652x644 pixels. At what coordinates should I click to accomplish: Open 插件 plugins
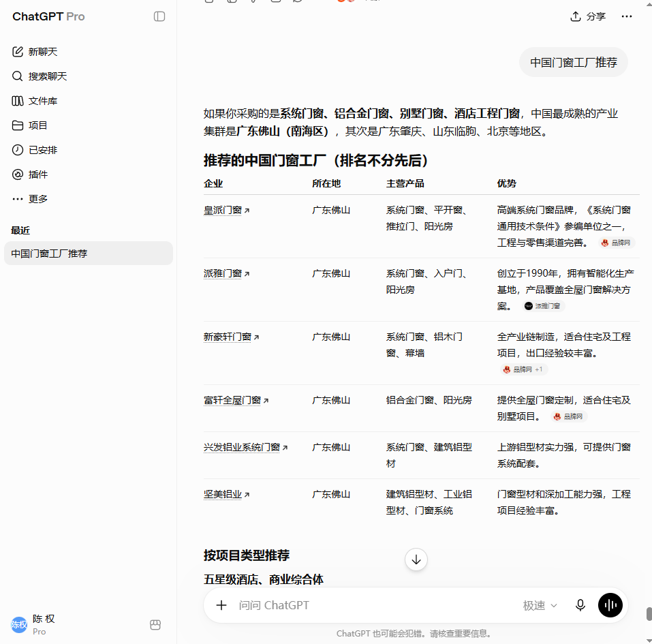pyautogui.click(x=30, y=174)
